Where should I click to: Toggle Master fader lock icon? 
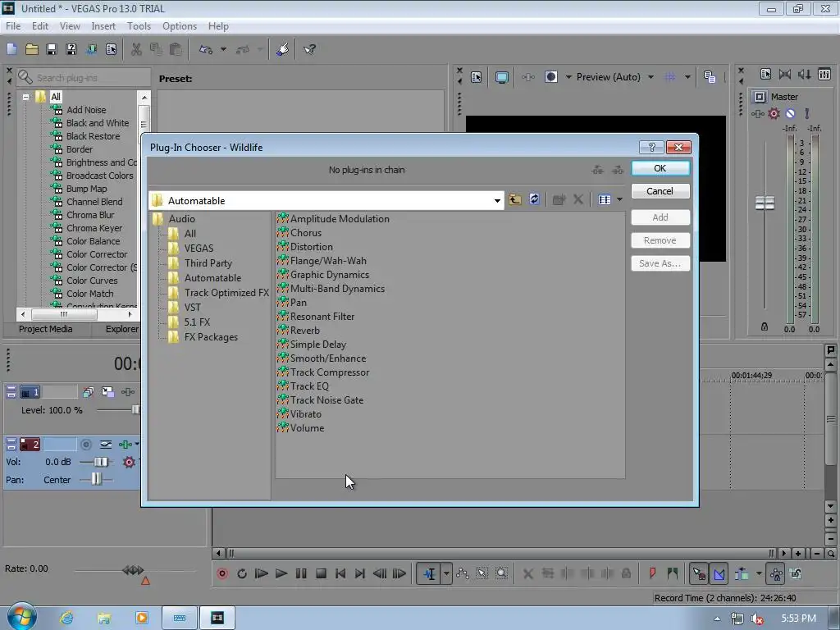coord(765,326)
